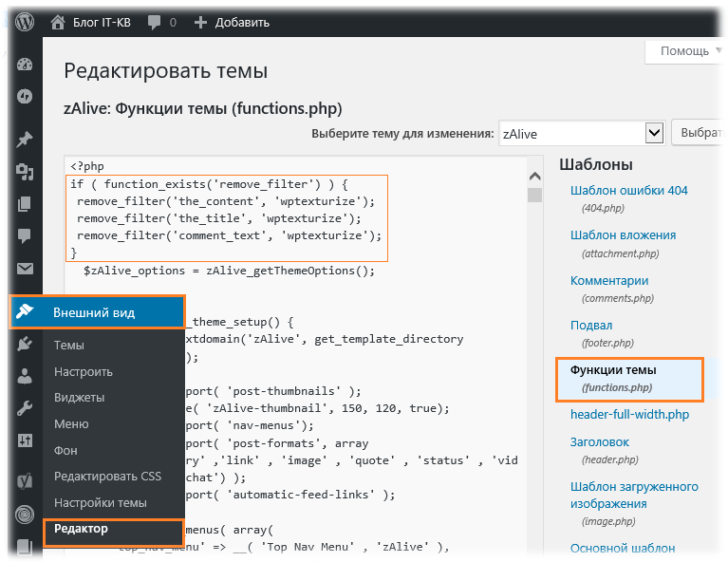Open the Основной шаблон link

tap(623, 548)
